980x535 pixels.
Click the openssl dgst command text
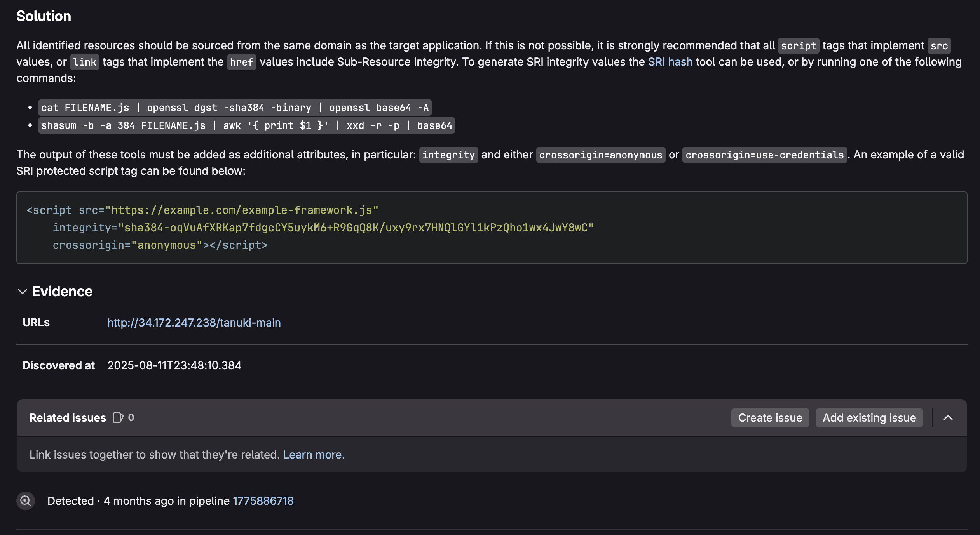tap(235, 108)
